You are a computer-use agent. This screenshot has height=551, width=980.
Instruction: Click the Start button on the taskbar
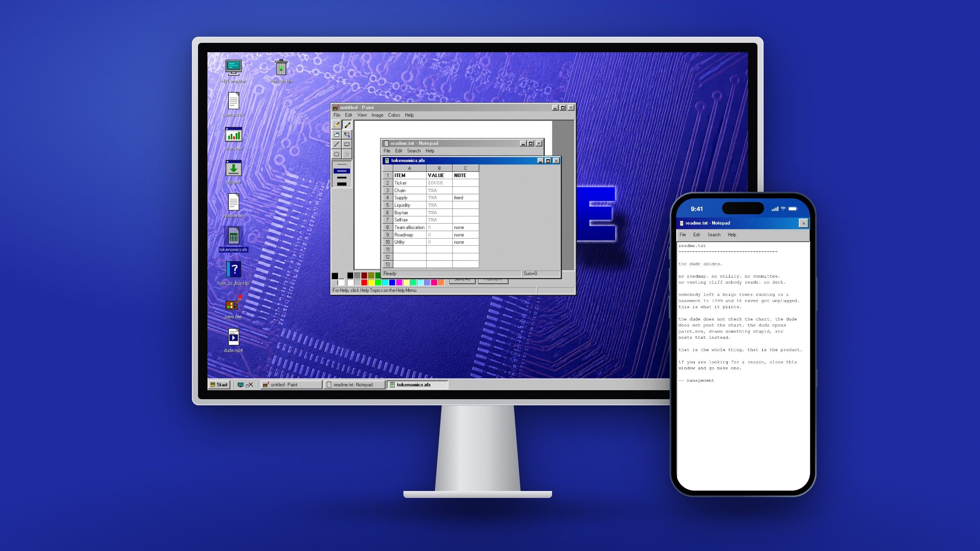tap(219, 384)
